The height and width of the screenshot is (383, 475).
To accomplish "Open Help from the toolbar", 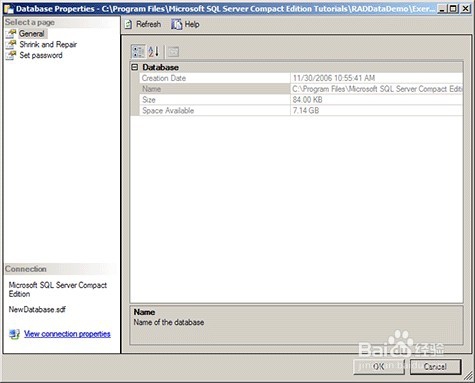I will (x=185, y=24).
